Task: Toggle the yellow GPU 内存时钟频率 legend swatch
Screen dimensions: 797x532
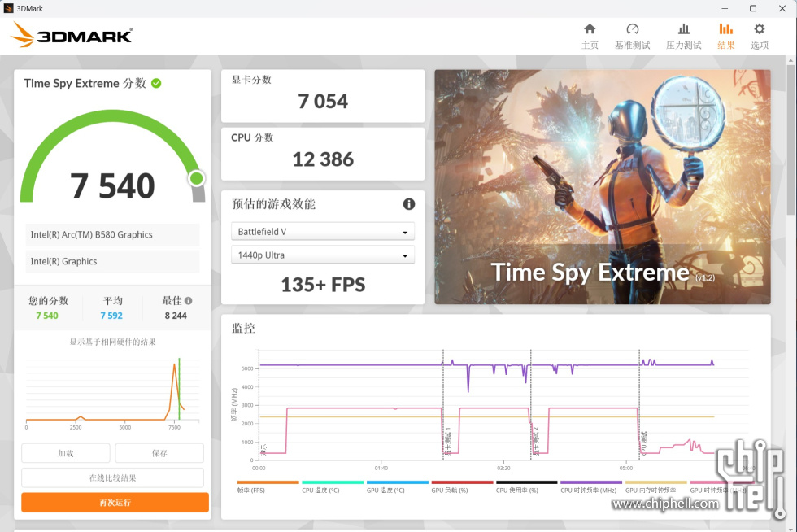Action: click(x=655, y=482)
